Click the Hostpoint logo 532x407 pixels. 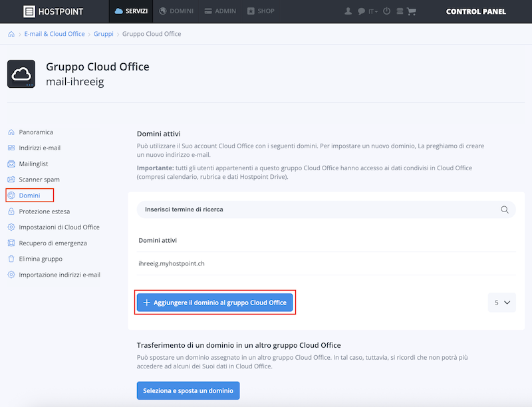[x=53, y=11]
